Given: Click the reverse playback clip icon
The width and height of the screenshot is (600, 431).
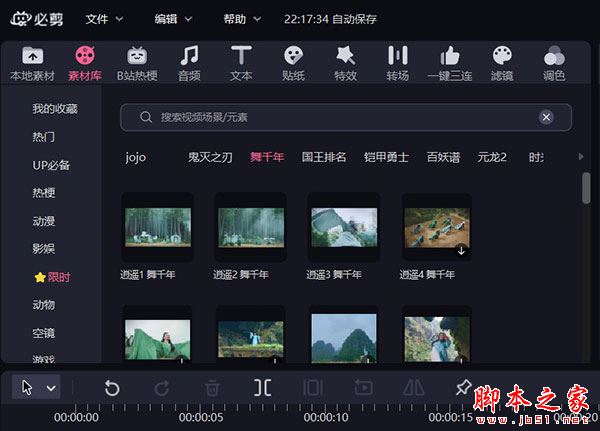Looking at the screenshot, I should 363,387.
